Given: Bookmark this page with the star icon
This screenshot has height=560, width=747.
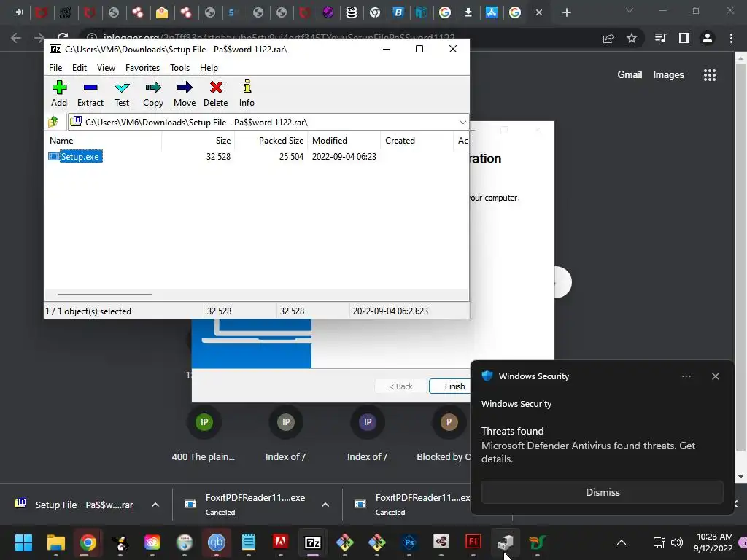Looking at the screenshot, I should [x=632, y=38].
